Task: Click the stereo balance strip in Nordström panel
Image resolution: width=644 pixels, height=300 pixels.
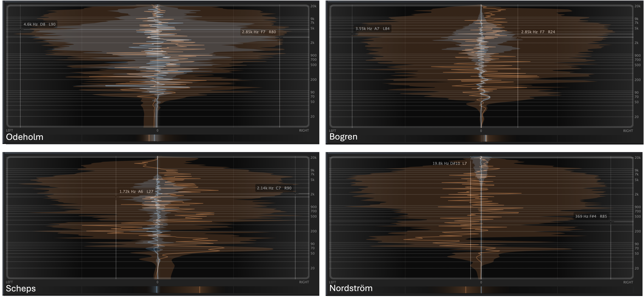Action: (481, 290)
